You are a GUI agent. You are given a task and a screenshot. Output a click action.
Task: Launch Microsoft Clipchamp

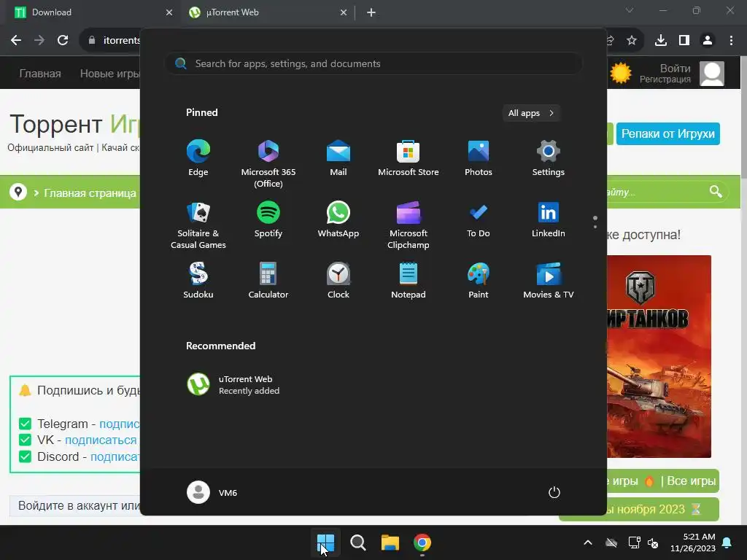(409, 225)
